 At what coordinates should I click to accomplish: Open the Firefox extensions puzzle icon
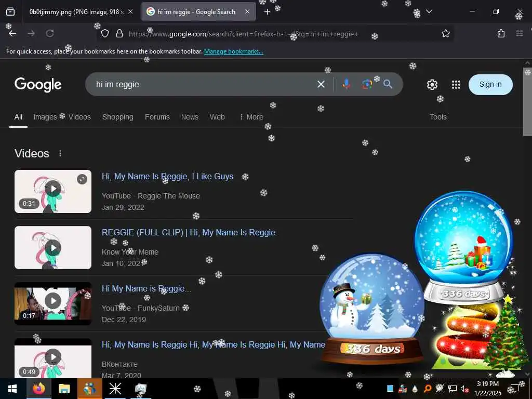pos(501,33)
